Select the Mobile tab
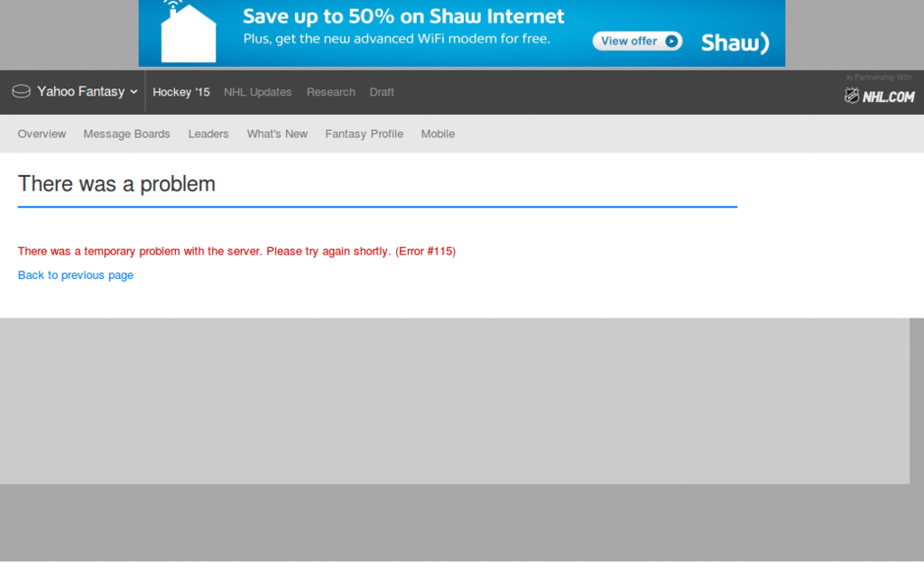924x573 pixels. click(438, 134)
